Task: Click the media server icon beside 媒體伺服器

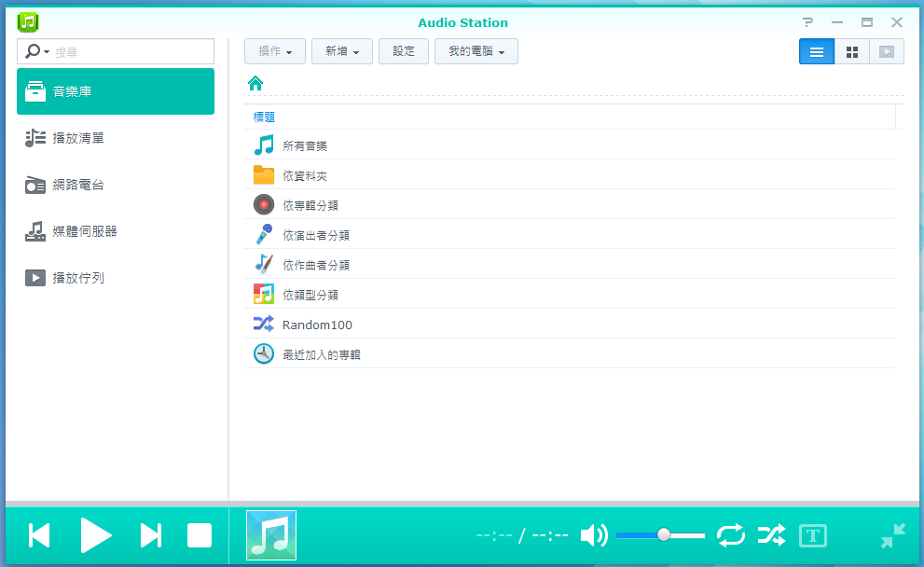Action: click(x=35, y=231)
